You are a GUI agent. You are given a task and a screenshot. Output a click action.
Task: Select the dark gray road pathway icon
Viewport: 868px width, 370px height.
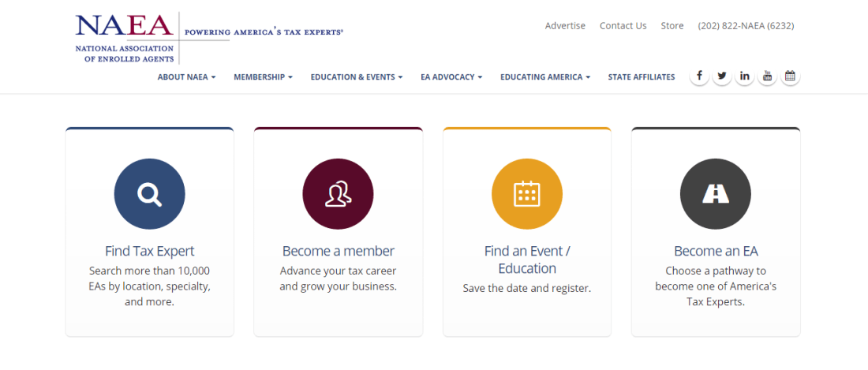pos(715,193)
